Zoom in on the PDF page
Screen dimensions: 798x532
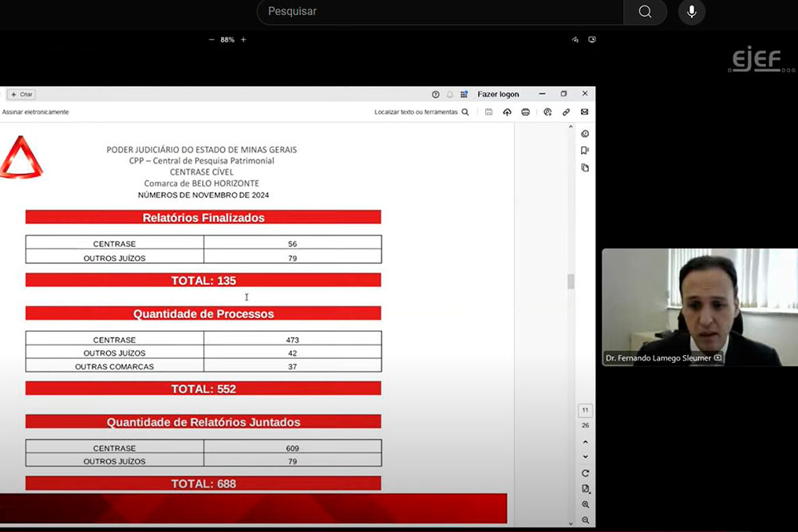pos(585,505)
